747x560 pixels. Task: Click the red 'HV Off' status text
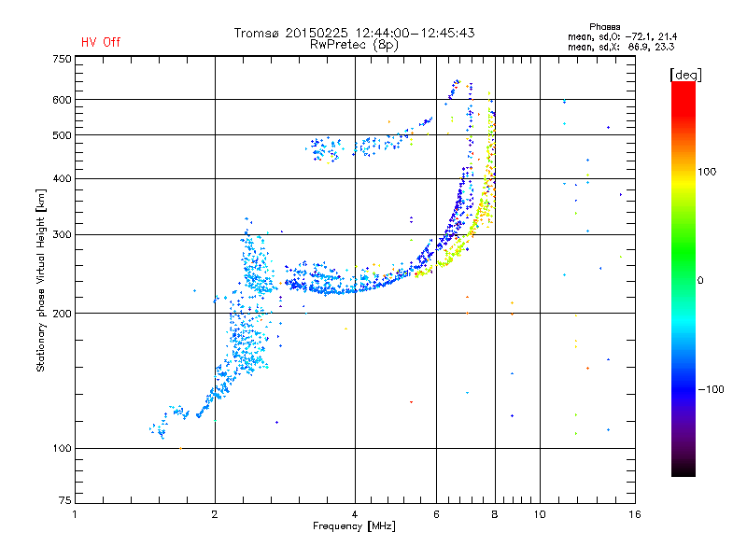(101, 42)
